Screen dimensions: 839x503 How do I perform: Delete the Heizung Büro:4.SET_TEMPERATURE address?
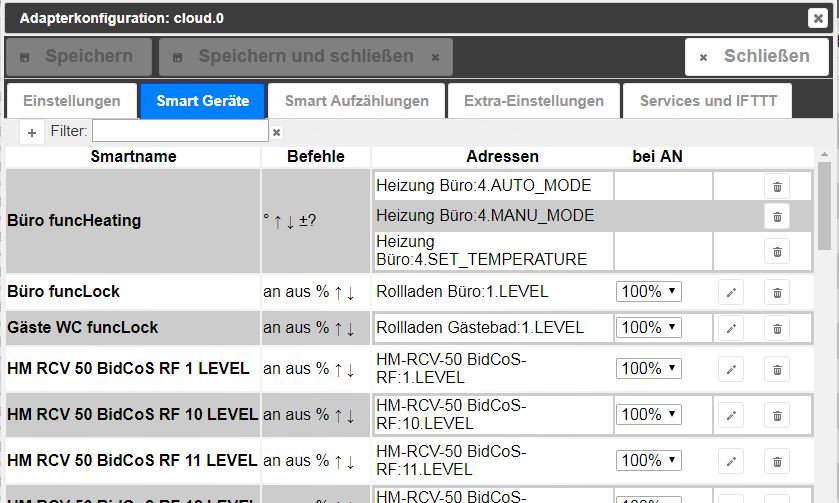click(x=777, y=252)
